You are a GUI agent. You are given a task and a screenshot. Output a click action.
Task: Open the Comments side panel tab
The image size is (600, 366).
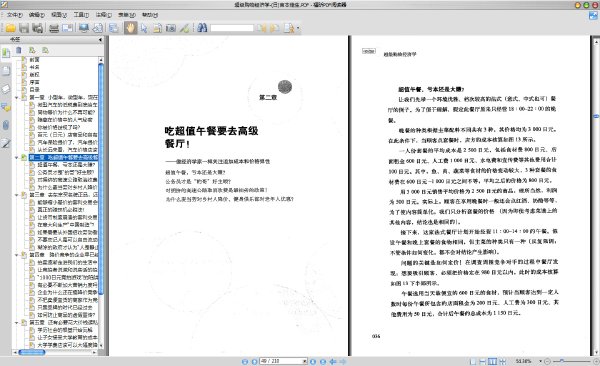6,107
